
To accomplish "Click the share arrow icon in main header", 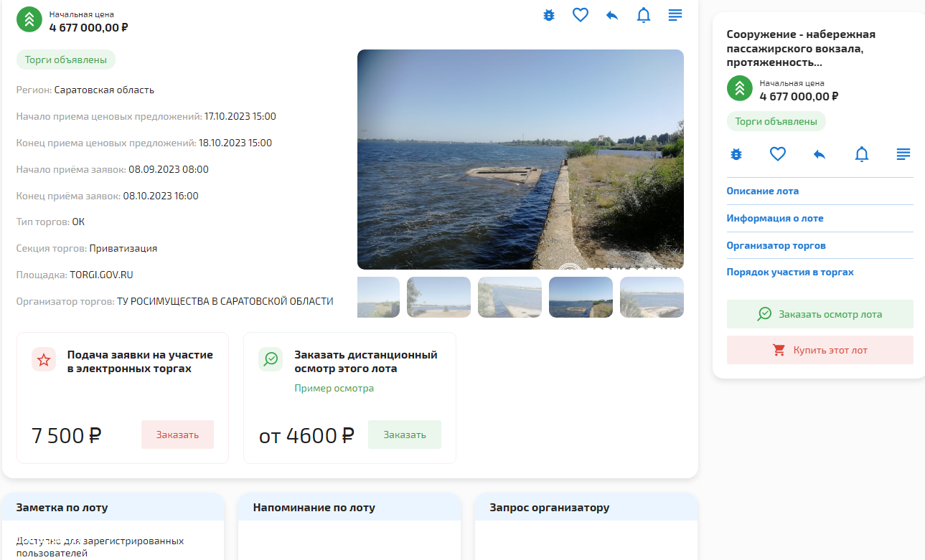I will pos(612,15).
